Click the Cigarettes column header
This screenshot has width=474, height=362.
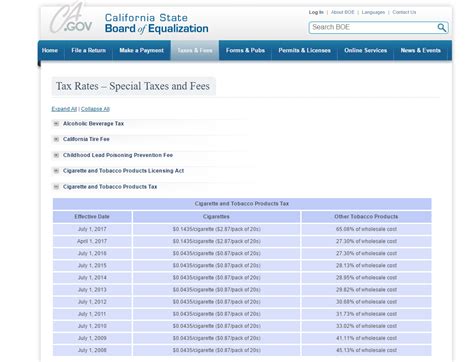tap(216, 217)
